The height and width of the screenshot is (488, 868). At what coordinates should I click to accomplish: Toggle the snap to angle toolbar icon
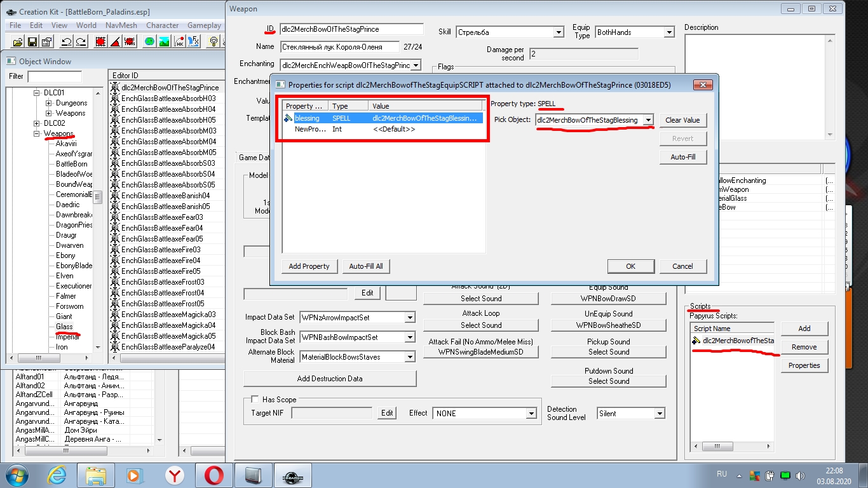point(115,42)
